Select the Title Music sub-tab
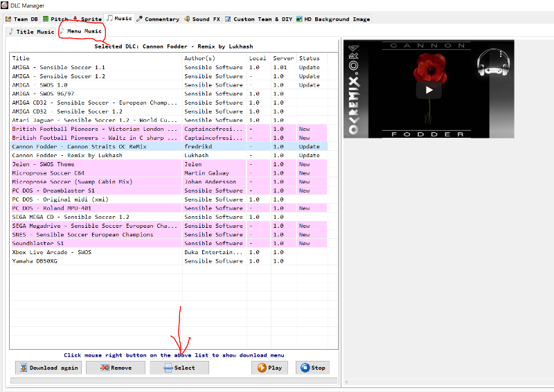The width and height of the screenshot is (554, 392). pyautogui.click(x=31, y=31)
